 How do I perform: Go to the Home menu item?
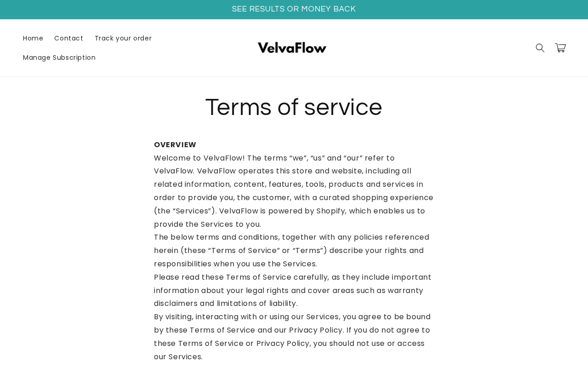click(x=33, y=38)
